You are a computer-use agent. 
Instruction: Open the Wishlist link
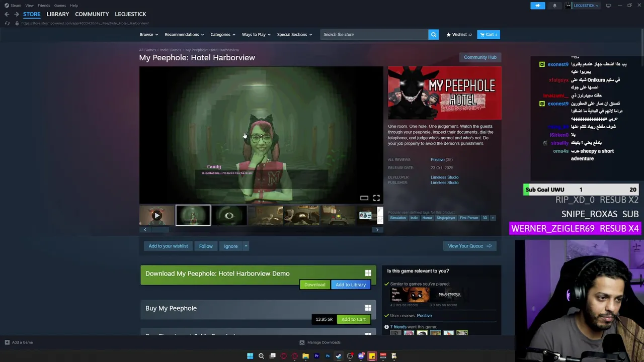click(x=459, y=35)
